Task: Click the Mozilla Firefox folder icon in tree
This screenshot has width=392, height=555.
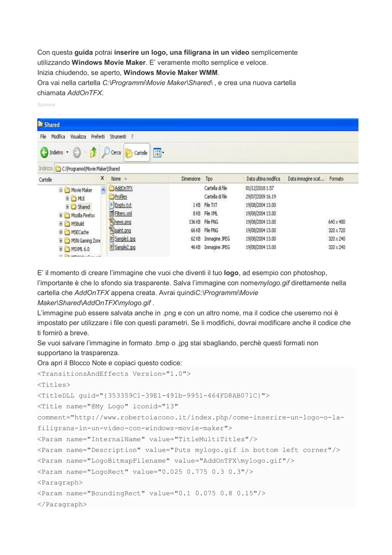Action: click(67, 215)
